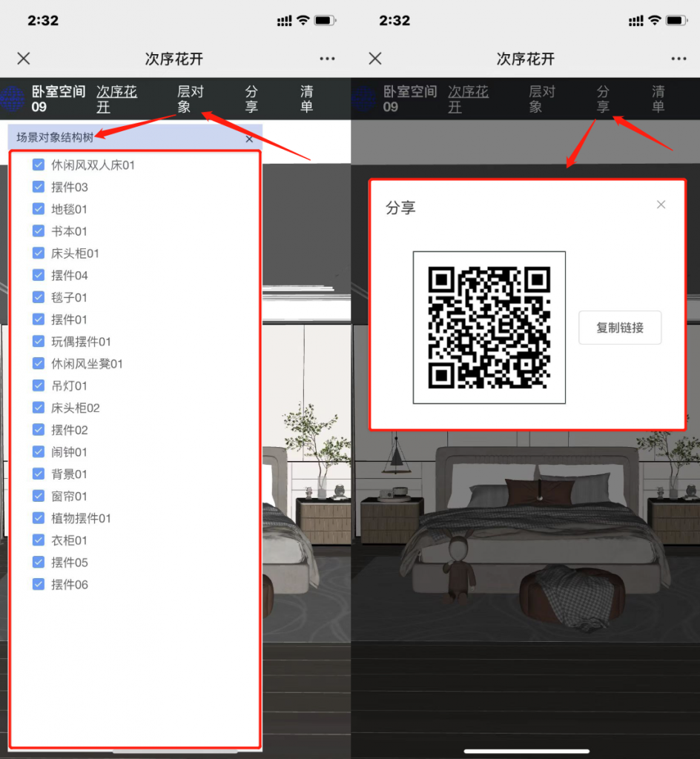Toggle the 植物摆件01 checkbox
Screen dimensions: 700x759
coord(39,518)
